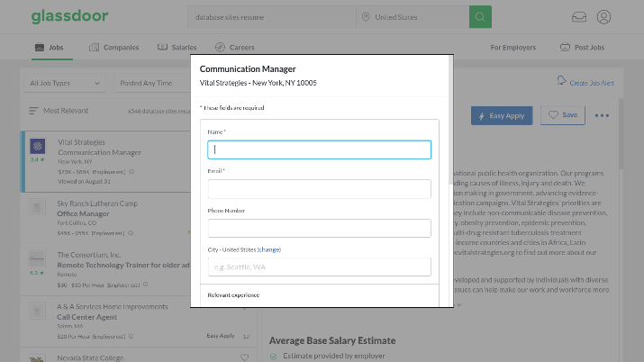The height and width of the screenshot is (362, 644).
Task: Click info icon beside $45K - $55K salary
Action: tap(131, 233)
